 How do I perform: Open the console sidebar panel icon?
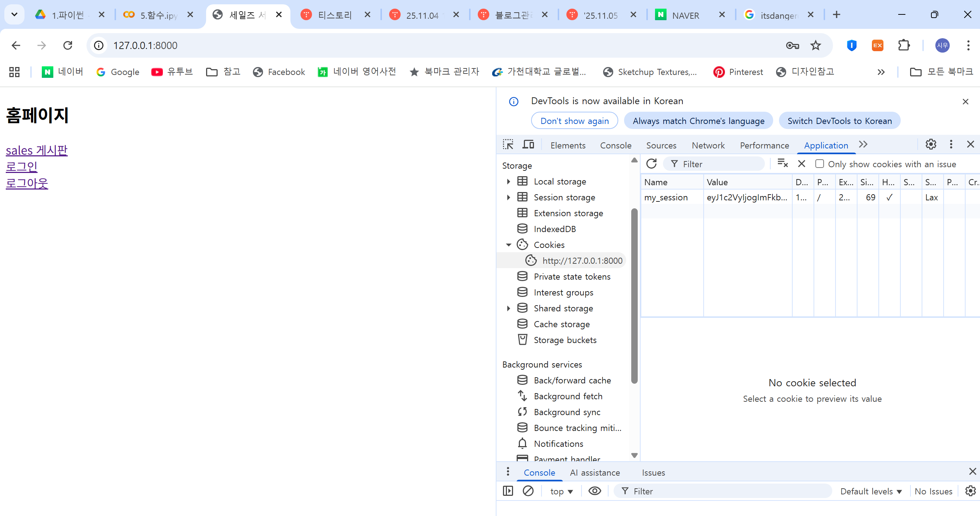(508, 491)
